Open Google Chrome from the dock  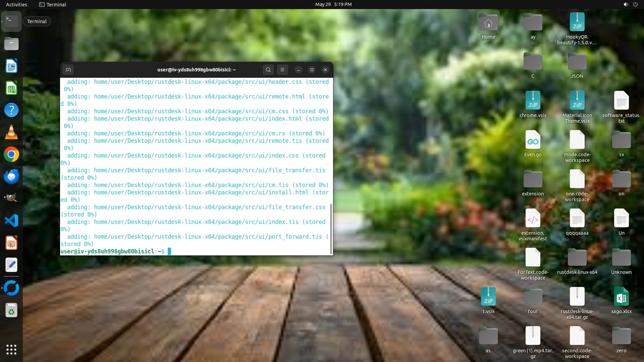click(11, 155)
